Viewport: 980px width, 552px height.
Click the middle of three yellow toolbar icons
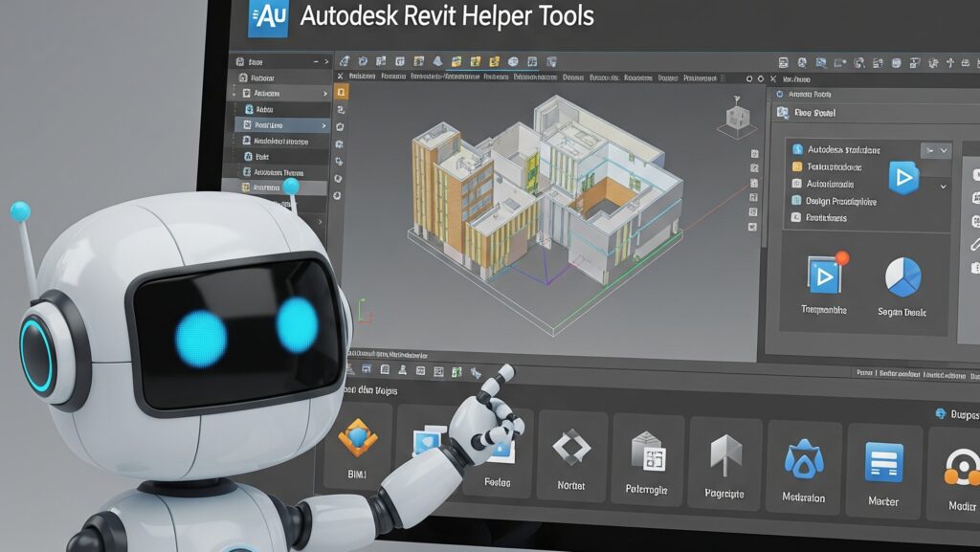476,61
